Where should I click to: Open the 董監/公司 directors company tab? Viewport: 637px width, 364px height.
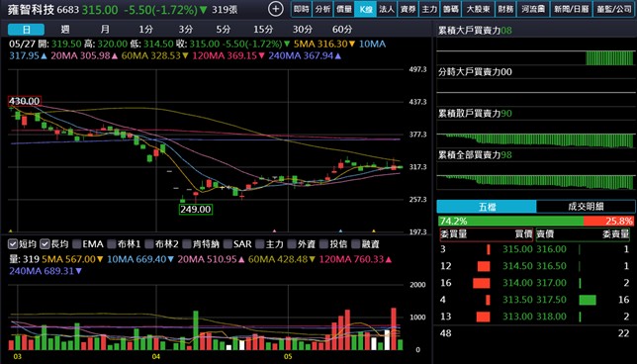point(613,9)
